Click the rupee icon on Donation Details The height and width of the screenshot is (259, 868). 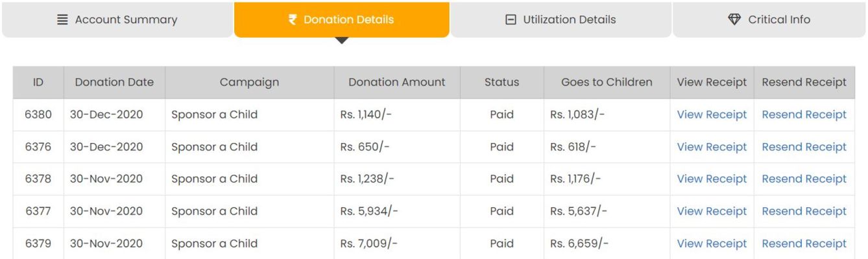coord(293,19)
